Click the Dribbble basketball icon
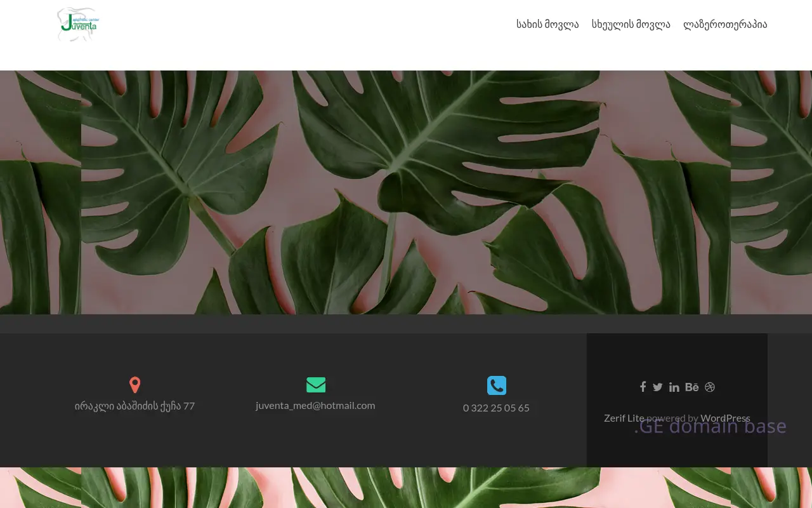This screenshot has width=812, height=508. pos(710,387)
